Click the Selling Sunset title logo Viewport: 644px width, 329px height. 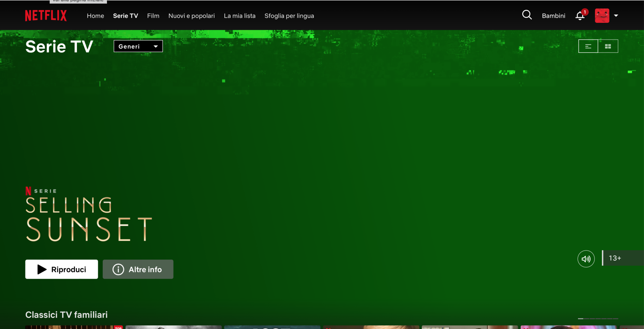click(x=89, y=219)
